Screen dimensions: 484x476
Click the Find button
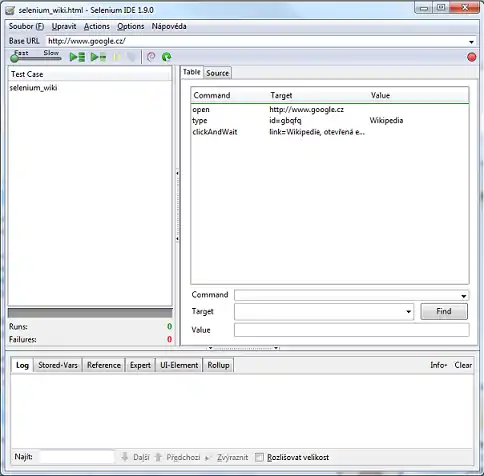pyautogui.click(x=444, y=311)
